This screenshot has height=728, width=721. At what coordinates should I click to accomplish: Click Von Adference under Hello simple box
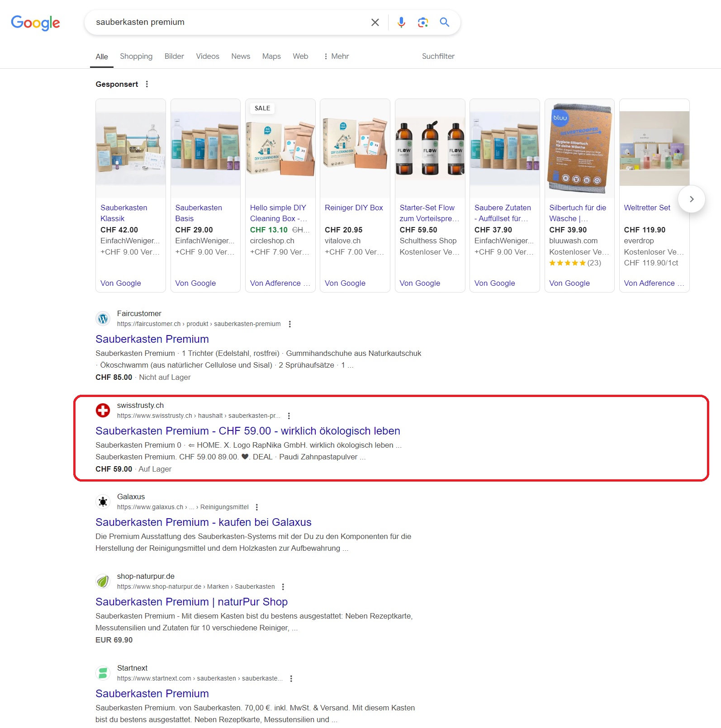(280, 283)
